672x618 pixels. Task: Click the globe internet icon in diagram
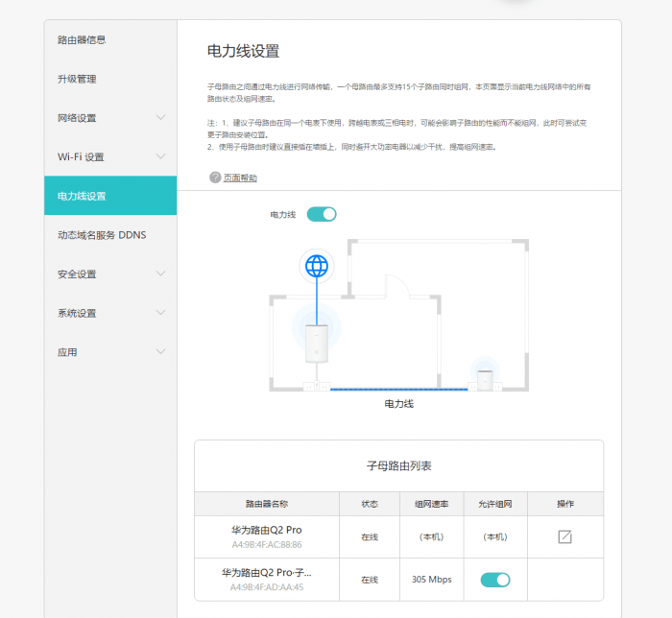tap(316, 266)
